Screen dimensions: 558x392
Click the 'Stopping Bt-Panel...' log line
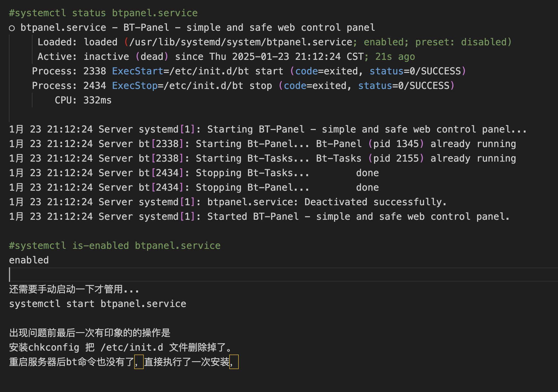pos(194,187)
